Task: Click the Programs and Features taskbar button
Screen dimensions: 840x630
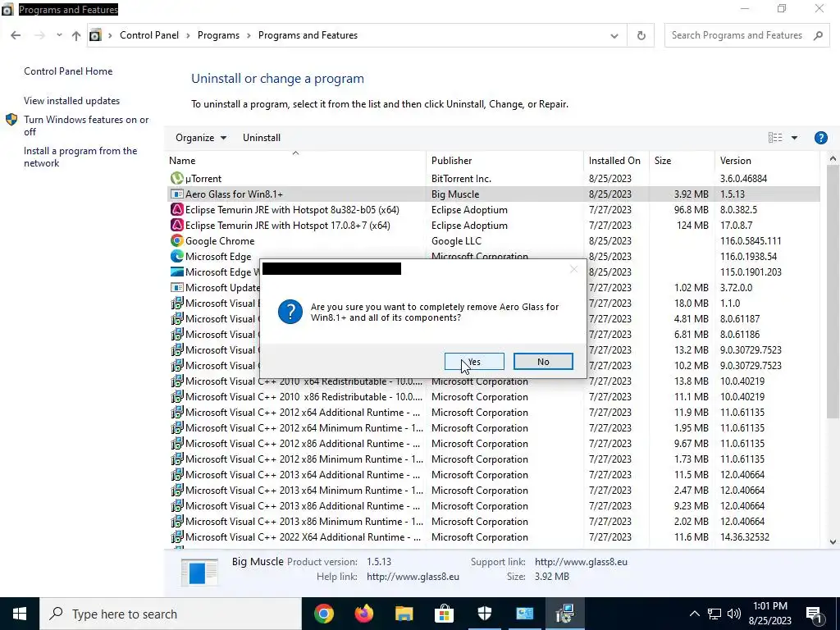Action: click(564, 614)
